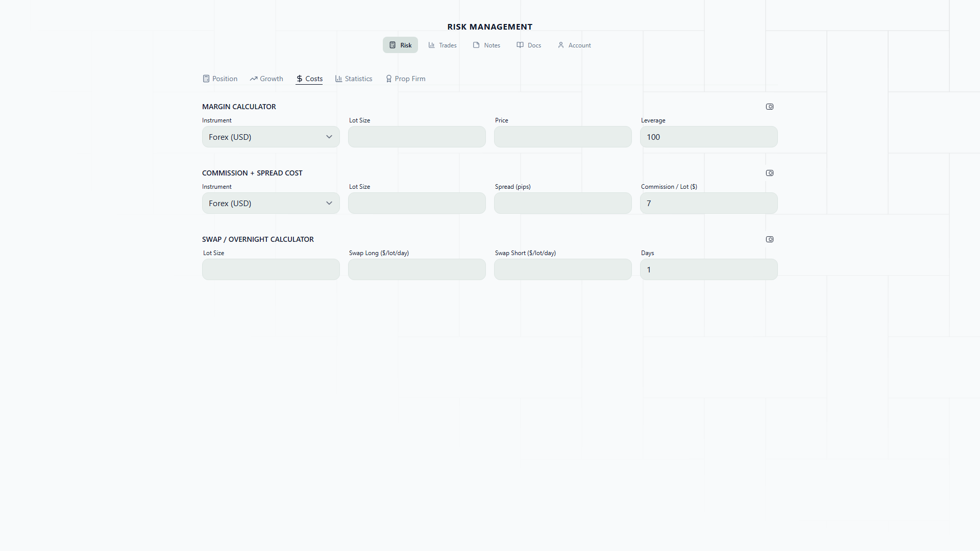Open the Docs section in top navigation
The width and height of the screenshot is (980, 551).
pos(529,45)
